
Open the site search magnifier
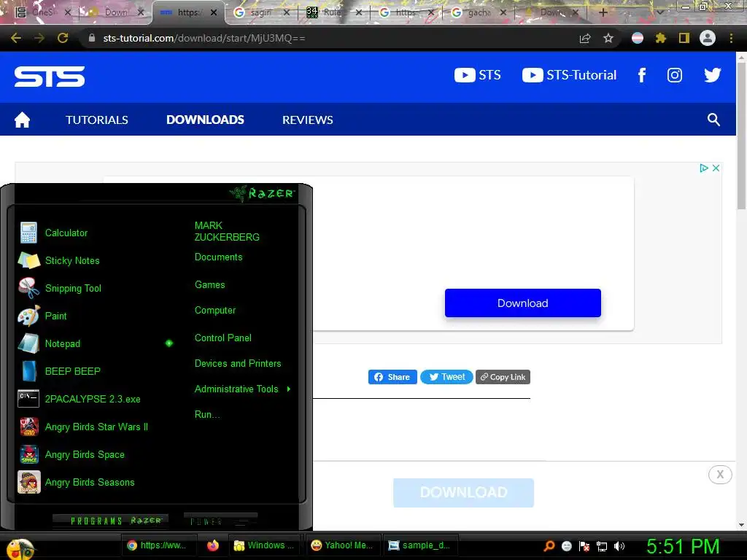point(713,120)
